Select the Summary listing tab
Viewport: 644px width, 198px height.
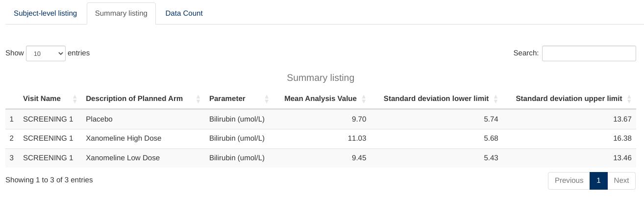tap(121, 13)
